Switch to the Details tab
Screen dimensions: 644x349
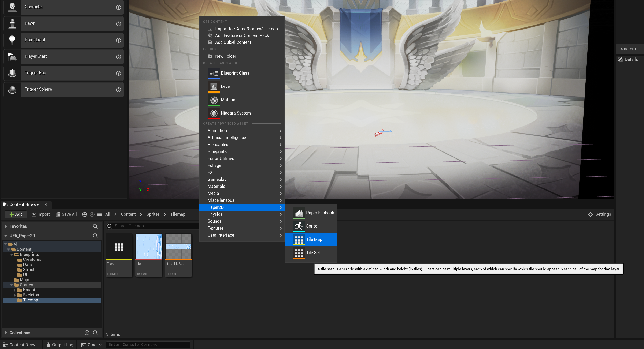tap(628, 59)
